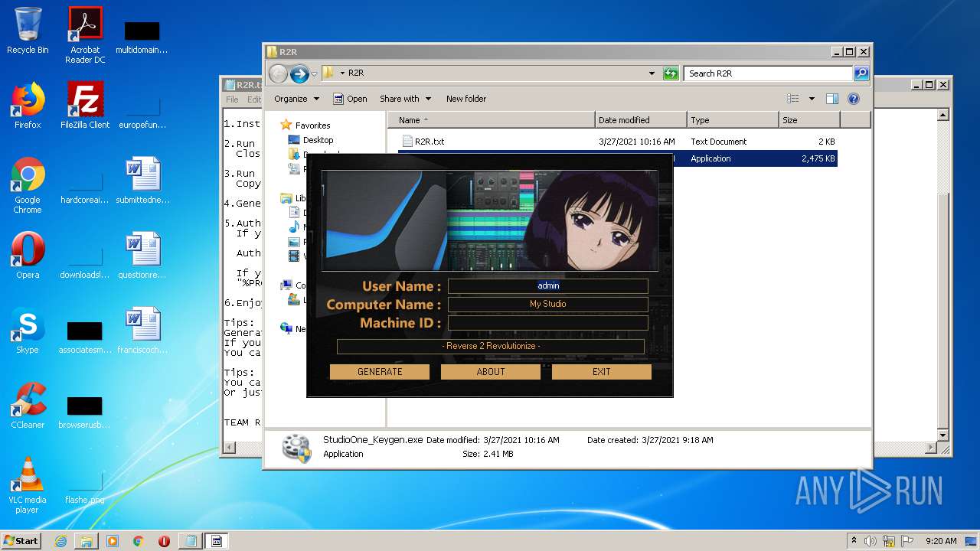The image size is (980, 551).
Task: Click the selected file's 2,475 KB size cell
Action: (818, 158)
